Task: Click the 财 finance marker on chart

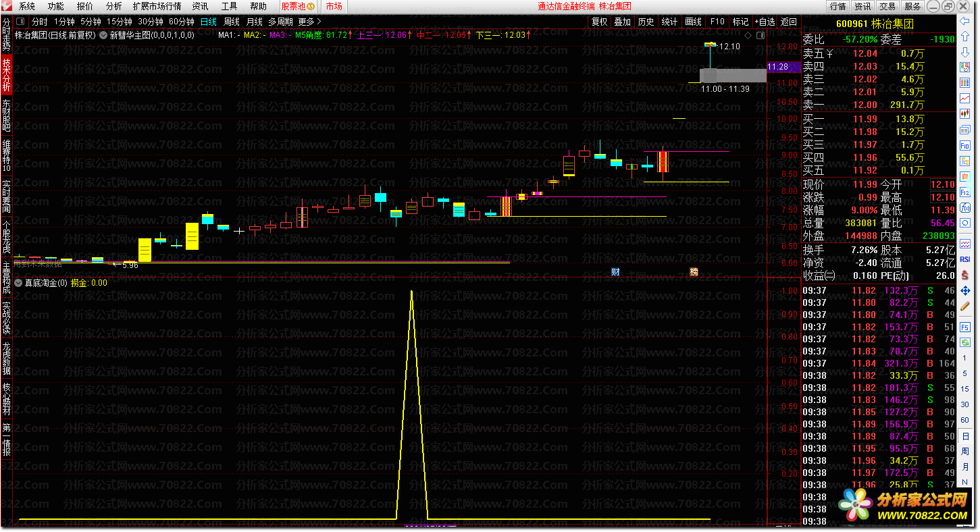Action: click(x=615, y=272)
